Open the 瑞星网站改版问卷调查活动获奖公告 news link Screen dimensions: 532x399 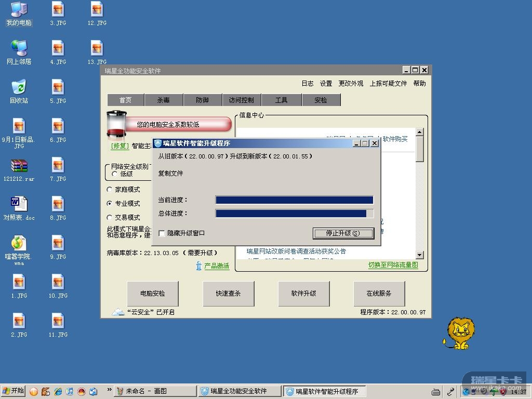coord(296,251)
